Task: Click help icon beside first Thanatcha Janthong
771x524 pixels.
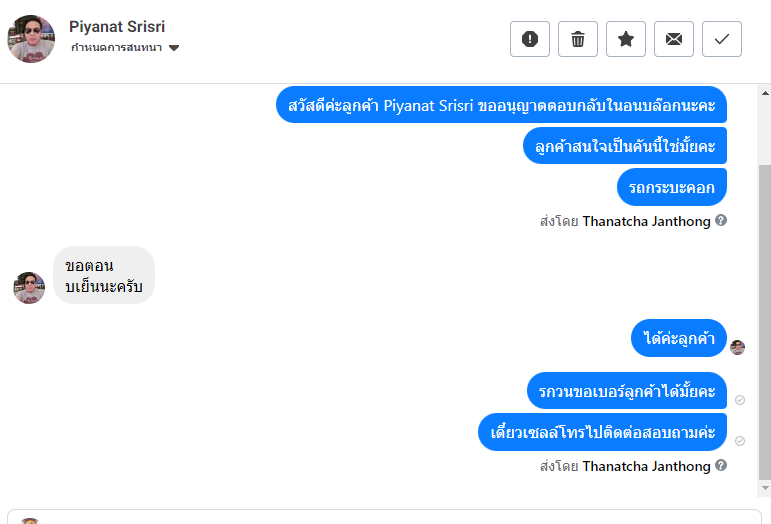Action: 721,220
